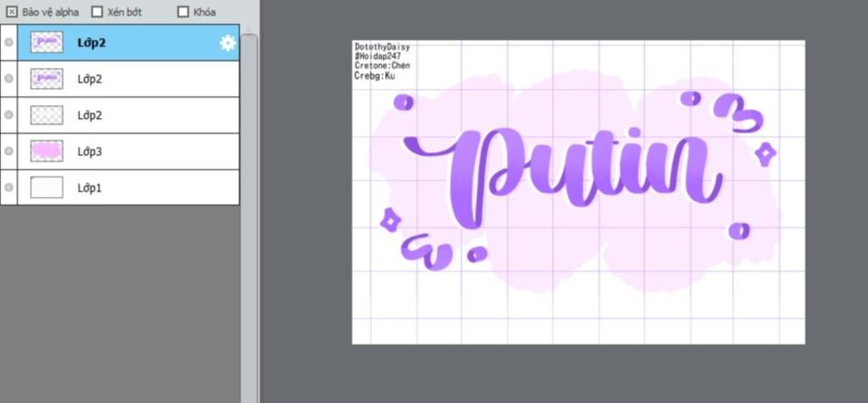
Task: Toggle visibility dot of Lớp3 layer
Action: coord(8,151)
